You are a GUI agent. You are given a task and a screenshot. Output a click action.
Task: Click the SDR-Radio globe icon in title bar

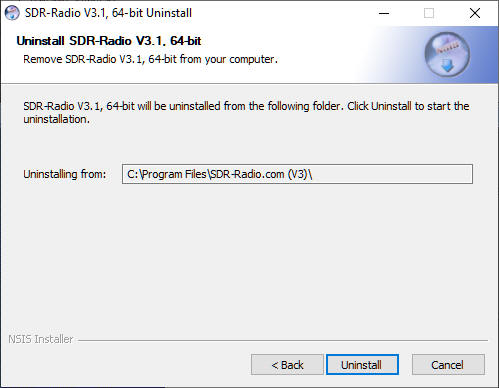pos(12,13)
